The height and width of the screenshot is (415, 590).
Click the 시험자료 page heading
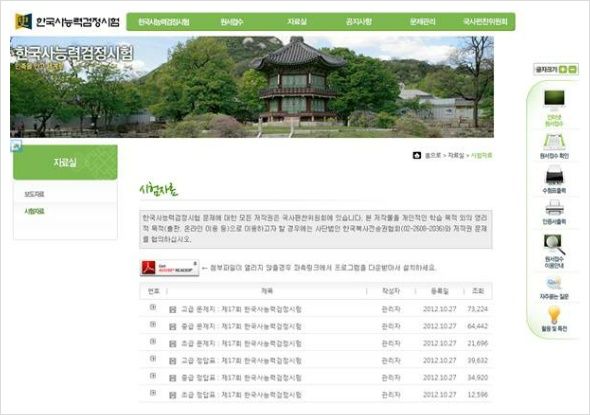click(158, 190)
